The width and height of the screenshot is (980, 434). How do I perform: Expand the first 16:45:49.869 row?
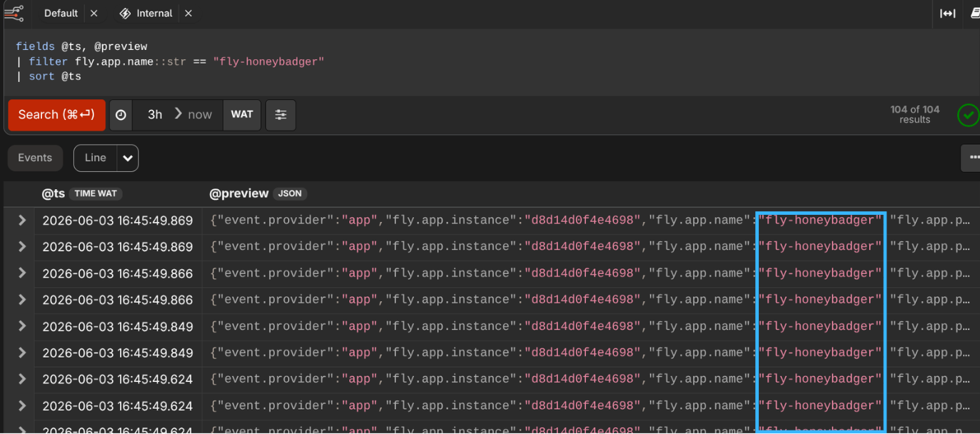pyautogui.click(x=22, y=221)
